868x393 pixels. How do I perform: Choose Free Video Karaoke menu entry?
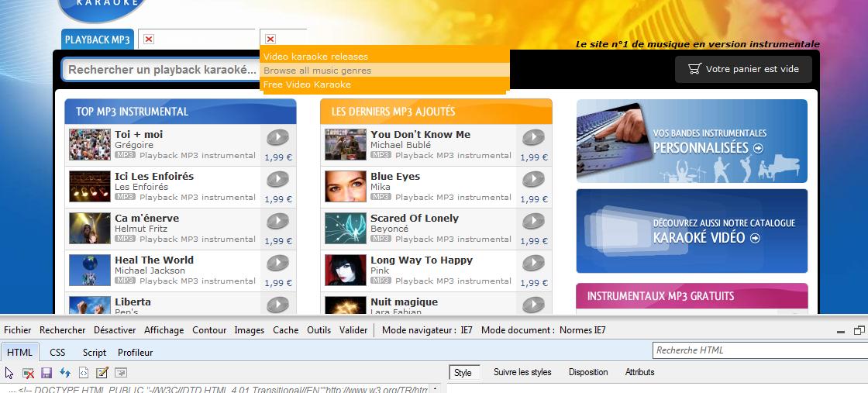click(384, 84)
